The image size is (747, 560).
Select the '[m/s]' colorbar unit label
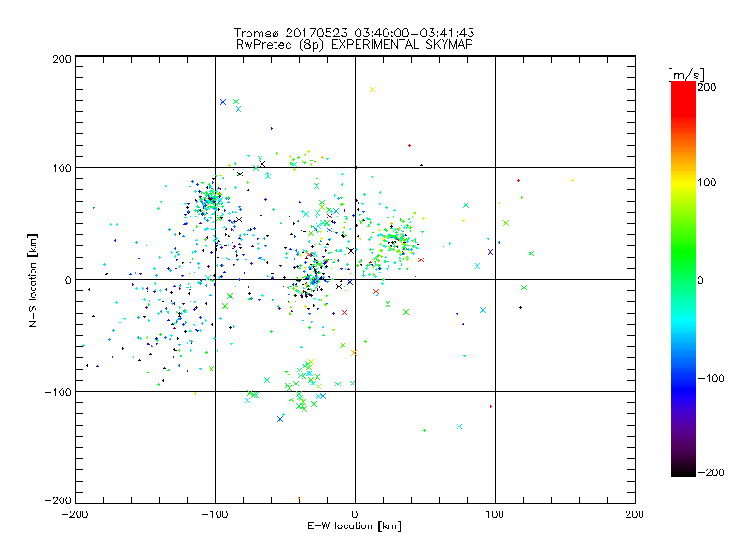[x=686, y=75]
